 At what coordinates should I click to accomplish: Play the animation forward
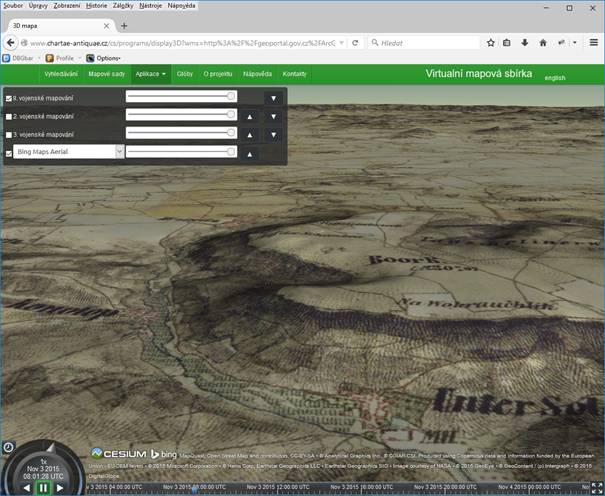(60, 488)
